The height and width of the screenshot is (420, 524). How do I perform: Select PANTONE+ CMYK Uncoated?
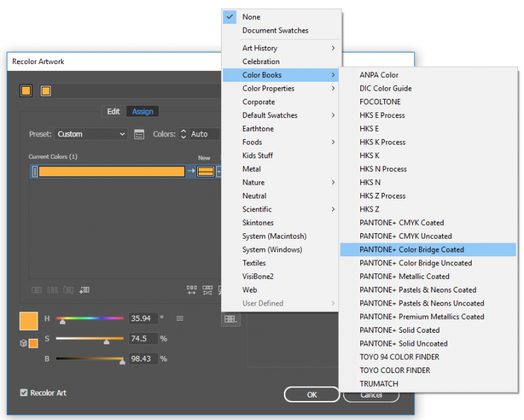pos(428,236)
